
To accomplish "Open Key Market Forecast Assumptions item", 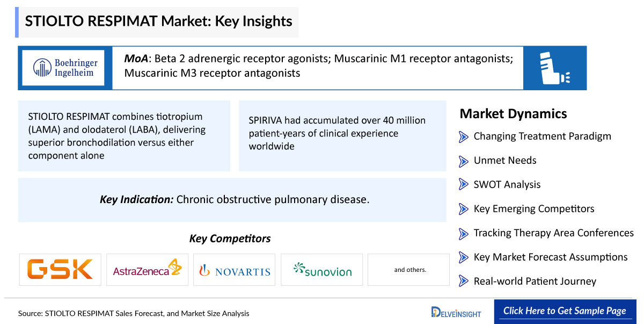I will 551,257.
